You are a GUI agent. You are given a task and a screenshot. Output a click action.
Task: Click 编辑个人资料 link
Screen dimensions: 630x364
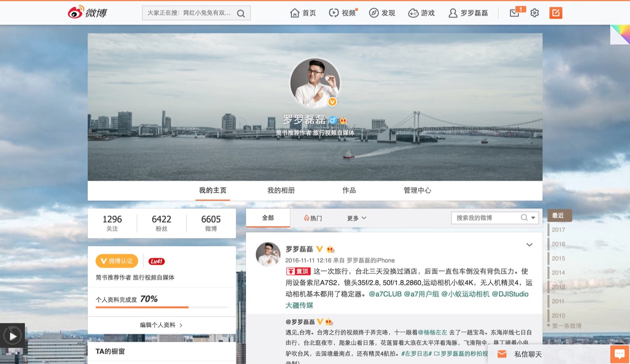[161, 325]
